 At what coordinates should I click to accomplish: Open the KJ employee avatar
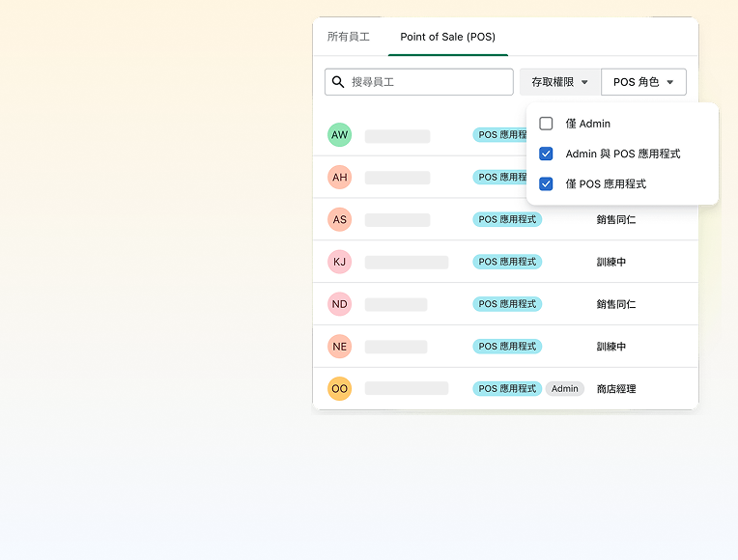point(339,262)
